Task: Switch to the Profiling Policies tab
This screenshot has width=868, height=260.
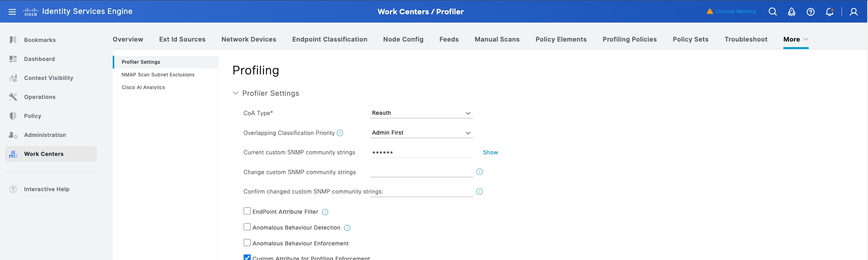Action: [x=630, y=39]
